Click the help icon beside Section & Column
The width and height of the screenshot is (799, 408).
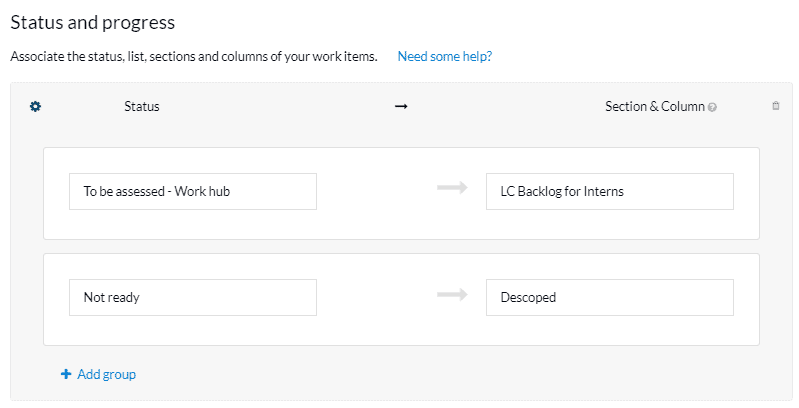tap(712, 107)
